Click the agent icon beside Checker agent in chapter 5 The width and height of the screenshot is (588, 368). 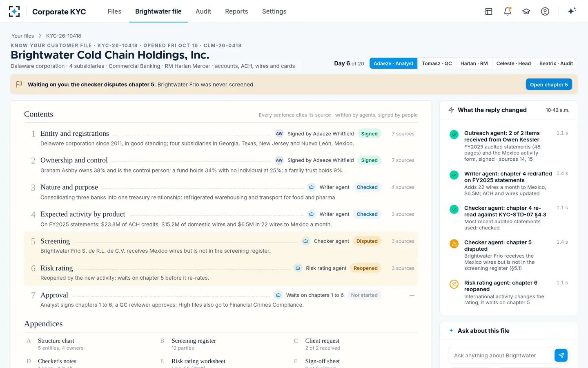306,241
